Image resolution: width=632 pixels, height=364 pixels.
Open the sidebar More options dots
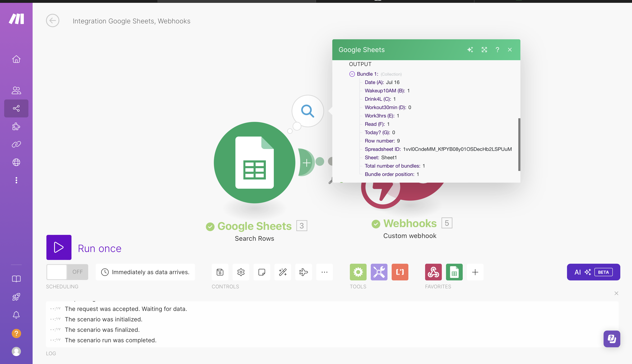tap(16, 180)
